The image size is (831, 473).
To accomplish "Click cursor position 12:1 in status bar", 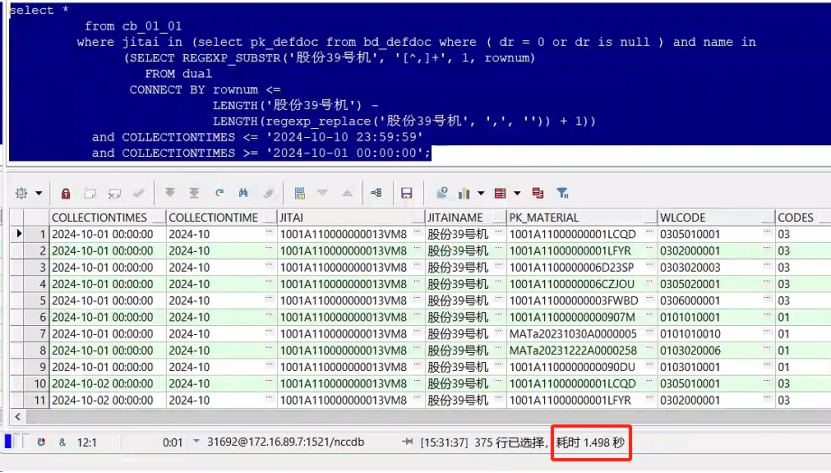I will (87, 442).
